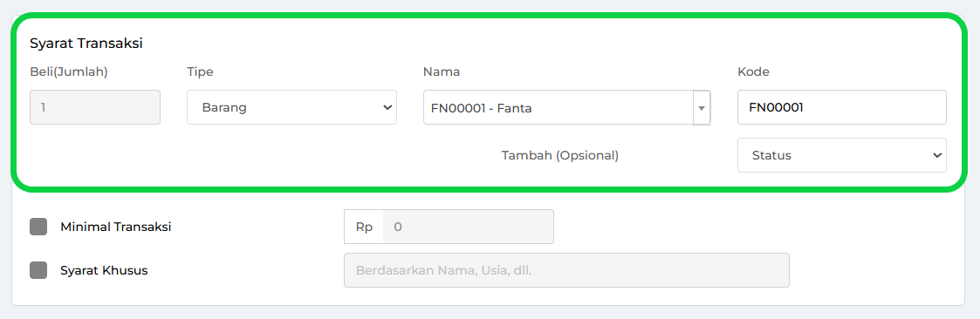The image size is (980, 319).
Task: Click the Syarat Khusus label text
Action: (104, 270)
